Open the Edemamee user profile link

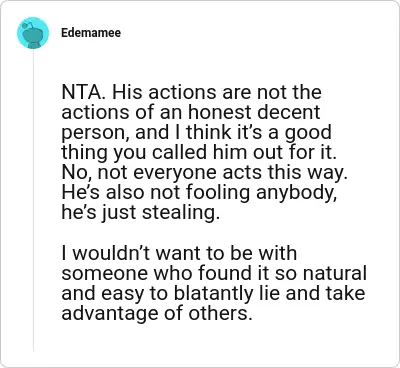click(91, 33)
